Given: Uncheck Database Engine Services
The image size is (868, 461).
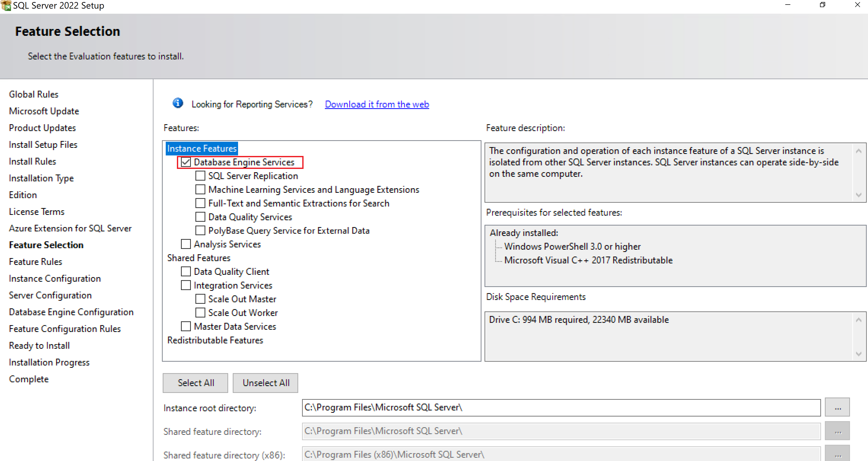Looking at the screenshot, I should click(x=186, y=162).
